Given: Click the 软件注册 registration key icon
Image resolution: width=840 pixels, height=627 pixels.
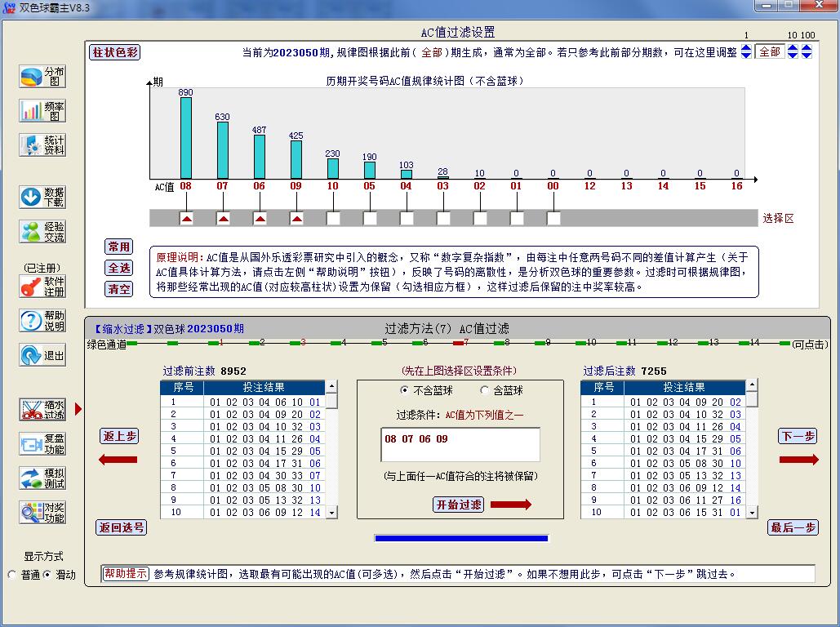Looking at the screenshot, I should click(42, 287).
